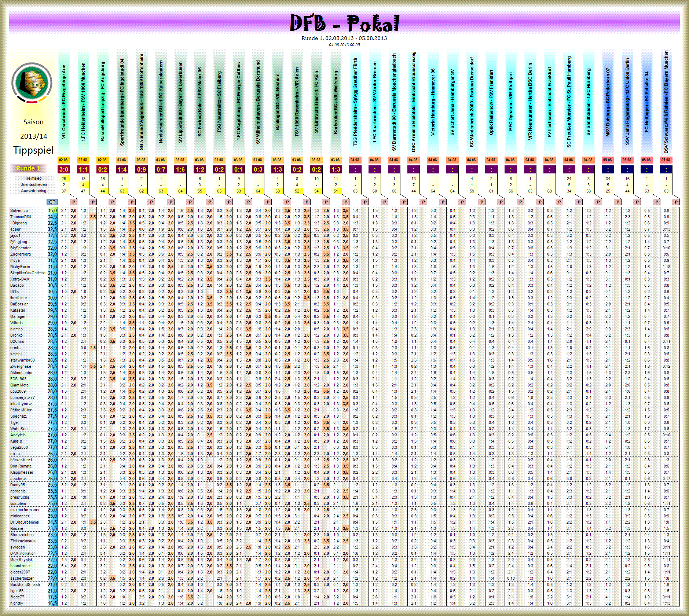This screenshot has height=616, width=689.
Task: Click fliege77's total score 17,5
Action: [x=52, y=597]
